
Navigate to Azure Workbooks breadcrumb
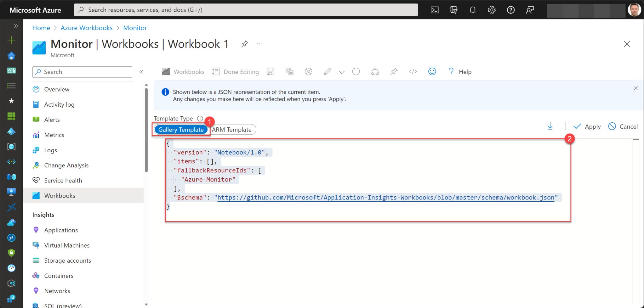[x=86, y=28]
